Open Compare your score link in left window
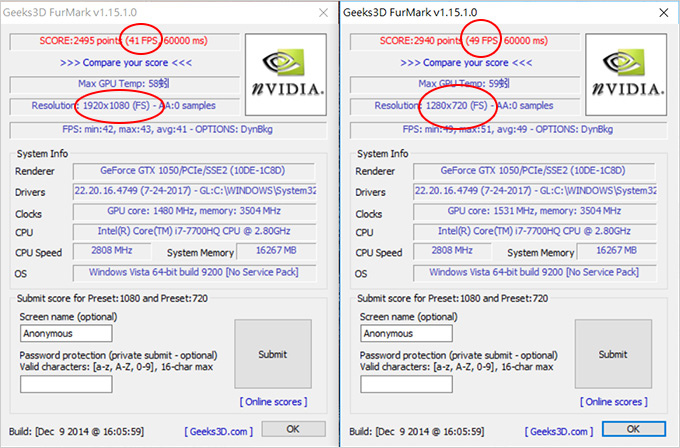This screenshot has height=448, width=680. point(126,63)
